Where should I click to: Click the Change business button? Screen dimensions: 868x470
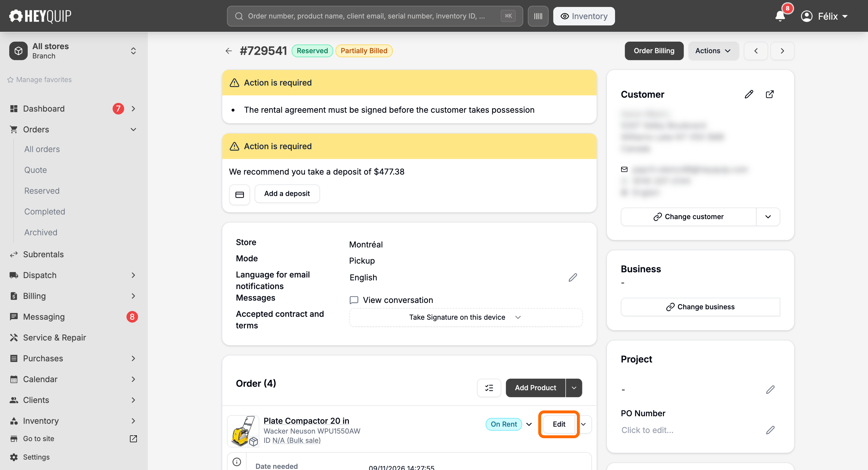tap(700, 307)
